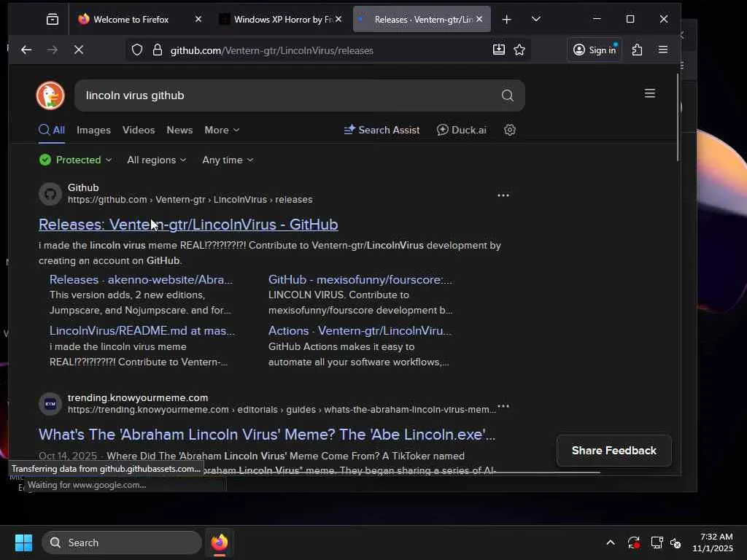
Task: Switch to Videos results tab
Action: 139,130
